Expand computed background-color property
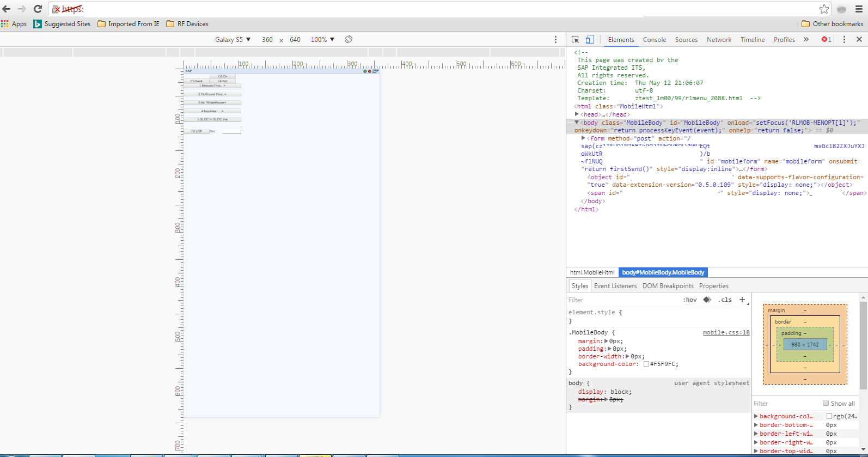Screen dimensions: 868x457 (756, 416)
